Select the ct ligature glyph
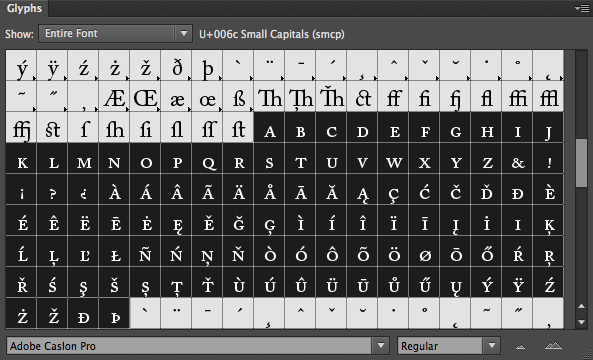The height and width of the screenshot is (360, 593). [x=362, y=96]
